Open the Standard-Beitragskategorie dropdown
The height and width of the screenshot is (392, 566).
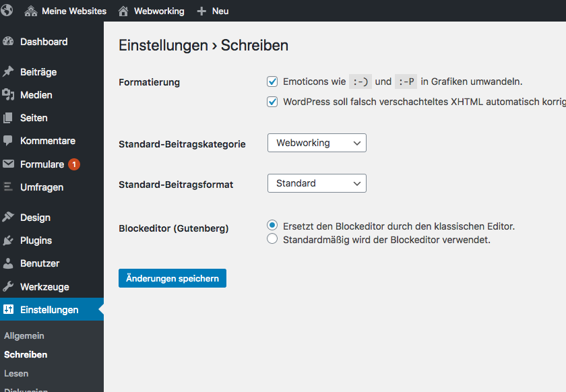[x=317, y=143]
